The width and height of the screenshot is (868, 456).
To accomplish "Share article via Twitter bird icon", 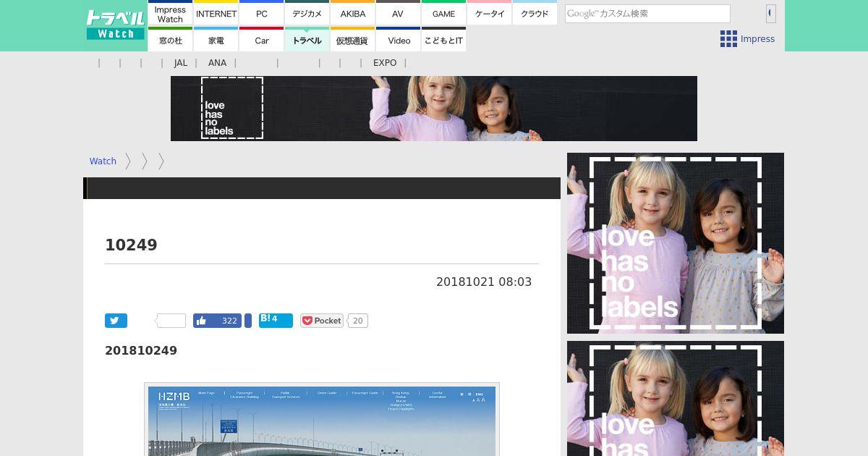I will (x=116, y=321).
